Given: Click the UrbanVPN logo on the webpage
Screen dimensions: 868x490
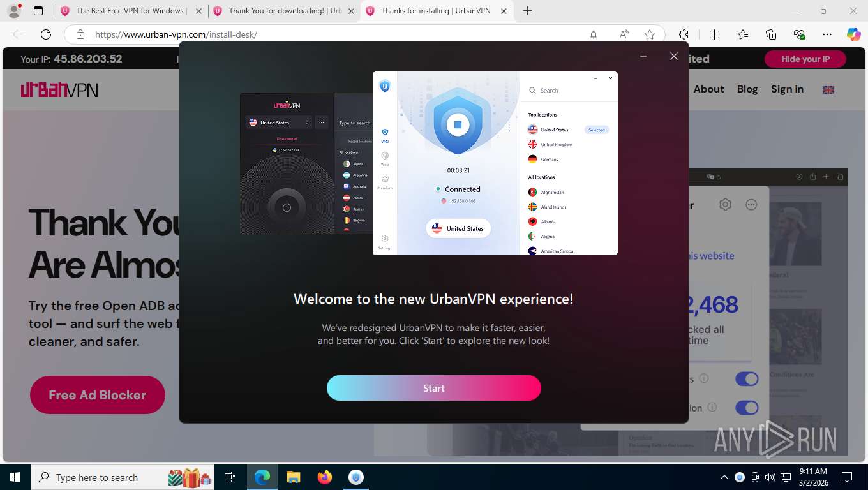Looking at the screenshot, I should [x=59, y=89].
